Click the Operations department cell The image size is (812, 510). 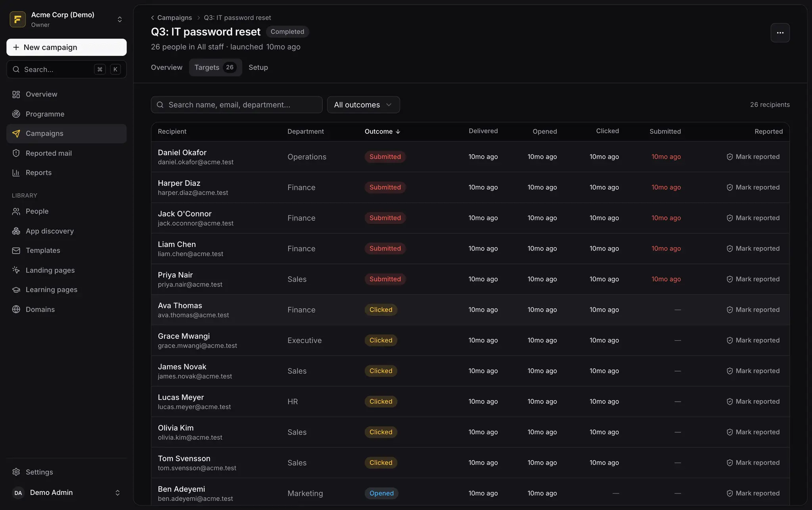coord(307,157)
